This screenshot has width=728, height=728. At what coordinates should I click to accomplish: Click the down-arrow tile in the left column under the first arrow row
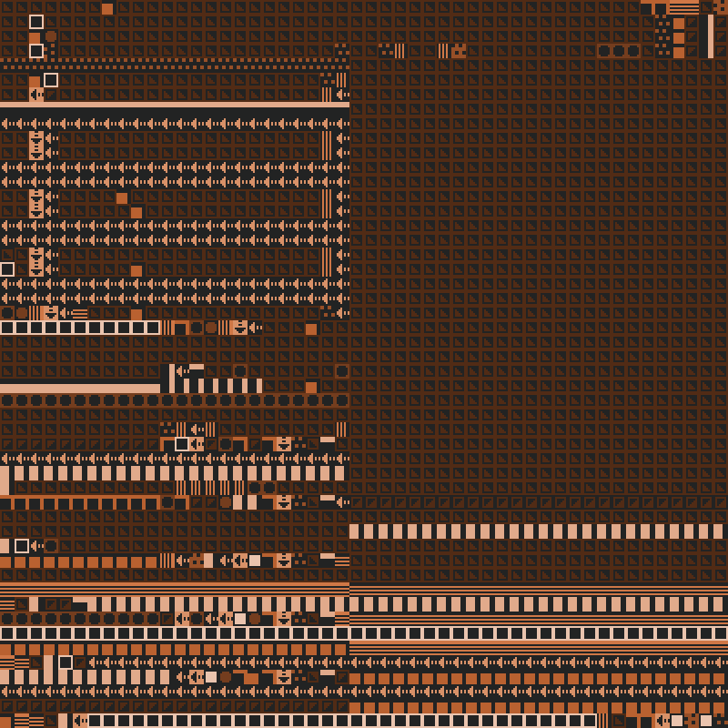point(36,146)
